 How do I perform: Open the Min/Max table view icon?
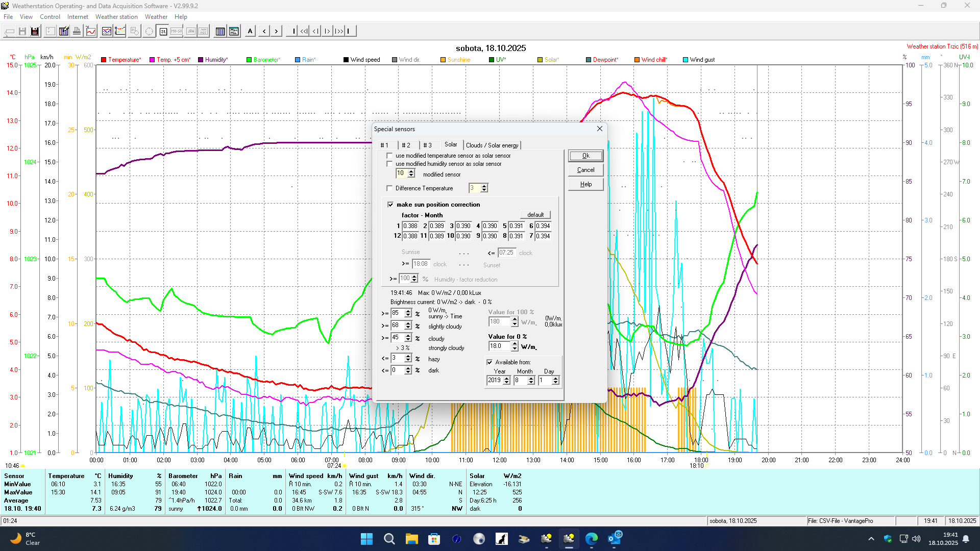pyautogui.click(x=234, y=31)
